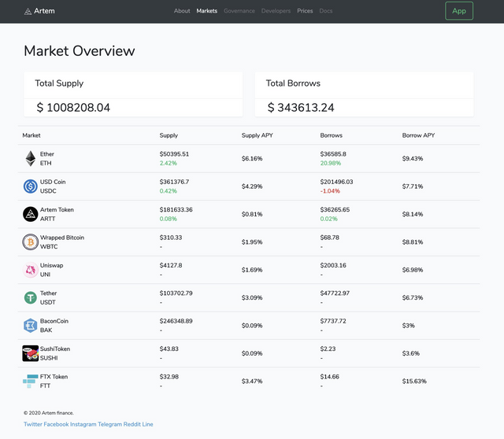The height and width of the screenshot is (439, 504).
Task: Open the Developers nav item
Action: [x=276, y=11]
